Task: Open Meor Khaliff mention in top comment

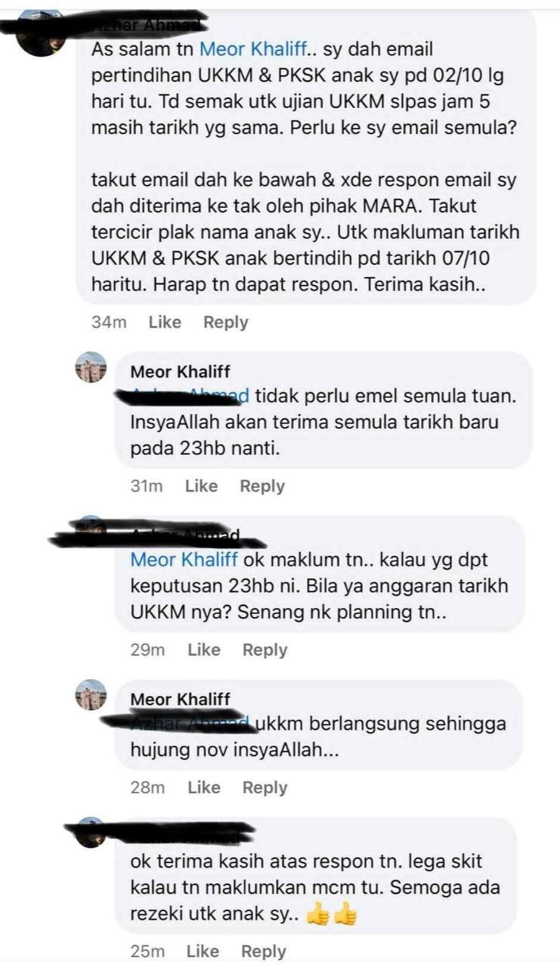Action: coord(254,50)
